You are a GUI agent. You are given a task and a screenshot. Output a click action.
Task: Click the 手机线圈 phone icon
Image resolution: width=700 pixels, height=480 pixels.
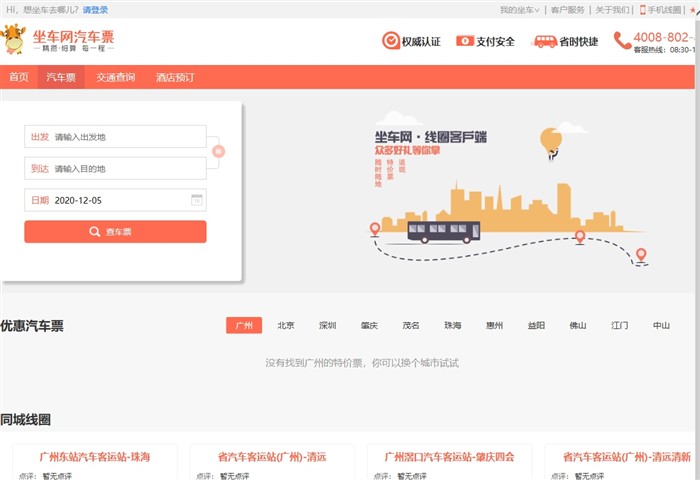pyautogui.click(x=642, y=10)
